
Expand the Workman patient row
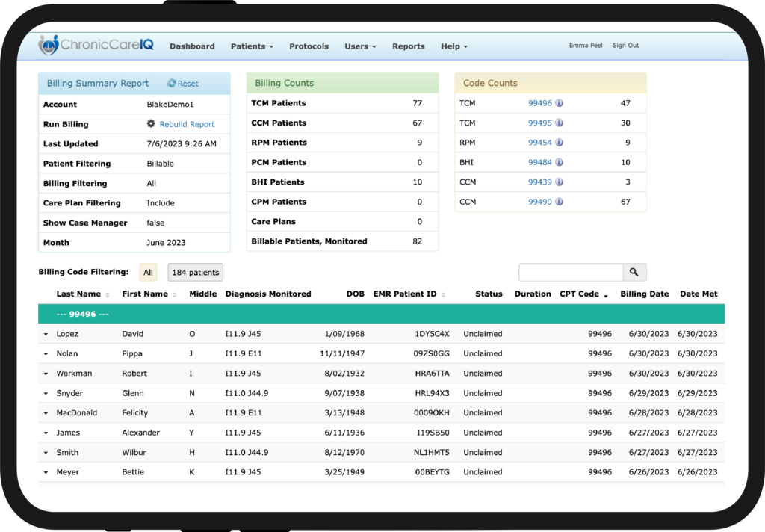tap(46, 374)
